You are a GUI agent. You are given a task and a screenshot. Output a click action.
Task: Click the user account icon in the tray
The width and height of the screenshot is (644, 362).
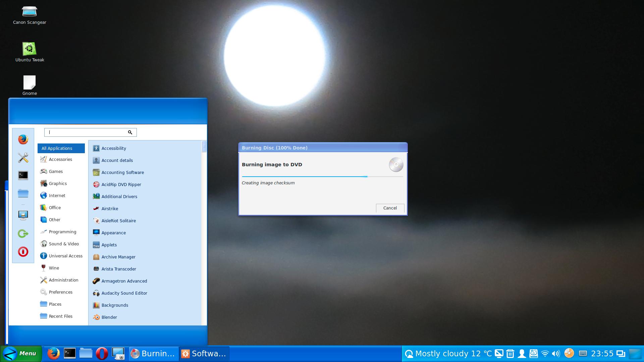point(522,354)
